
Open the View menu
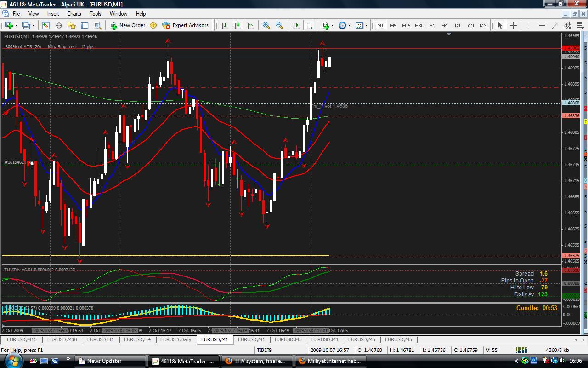click(34, 14)
